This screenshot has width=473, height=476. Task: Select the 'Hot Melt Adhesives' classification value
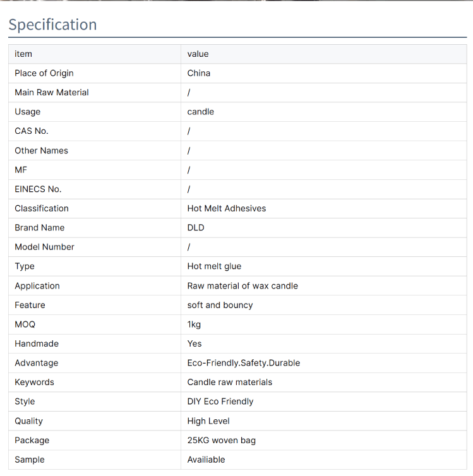pyautogui.click(x=227, y=208)
